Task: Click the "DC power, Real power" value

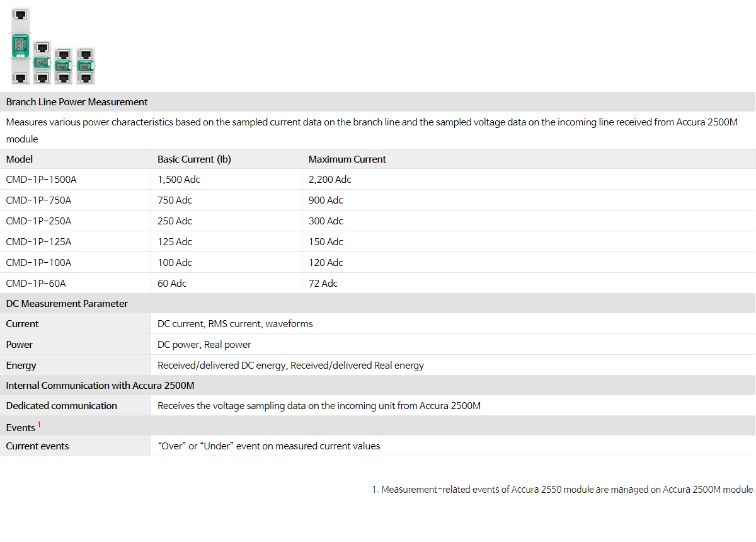Action: 204,345
